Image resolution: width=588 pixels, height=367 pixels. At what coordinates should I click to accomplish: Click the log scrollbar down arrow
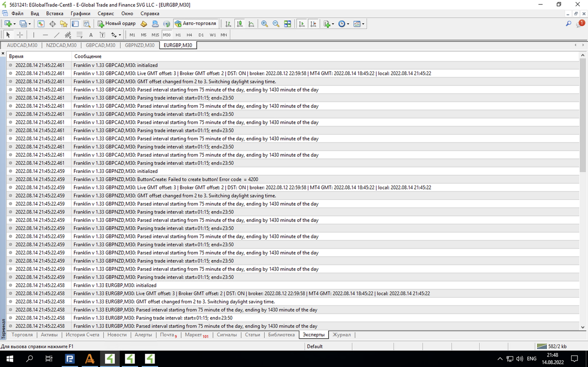click(583, 327)
